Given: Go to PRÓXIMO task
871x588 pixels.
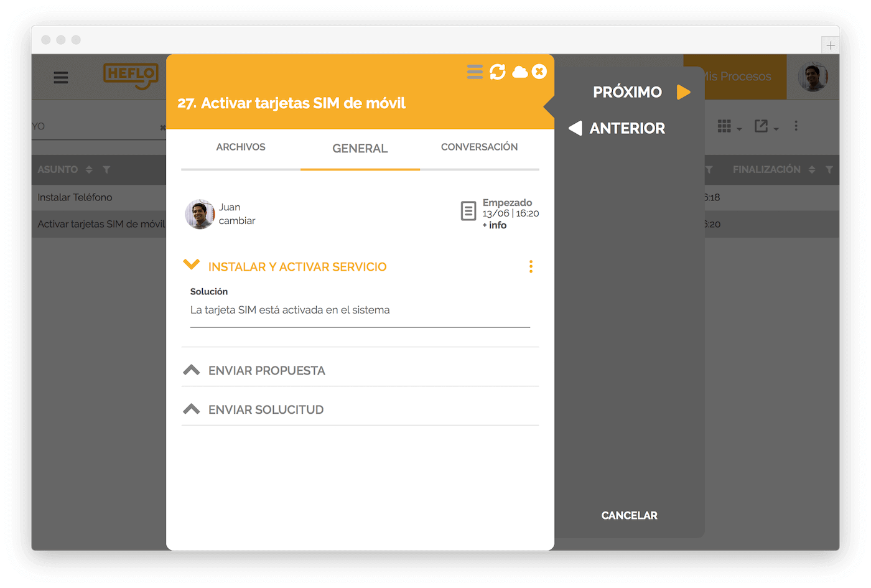Looking at the screenshot, I should 627,92.
